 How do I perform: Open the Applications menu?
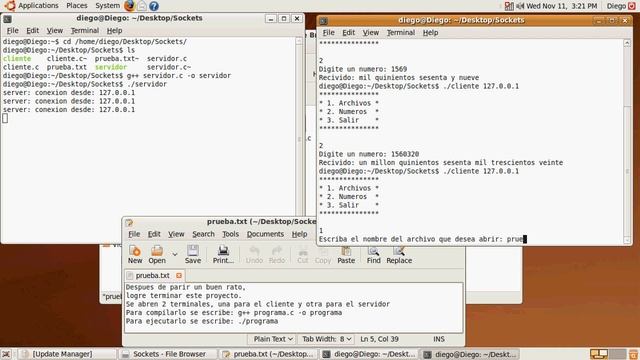(38, 6)
